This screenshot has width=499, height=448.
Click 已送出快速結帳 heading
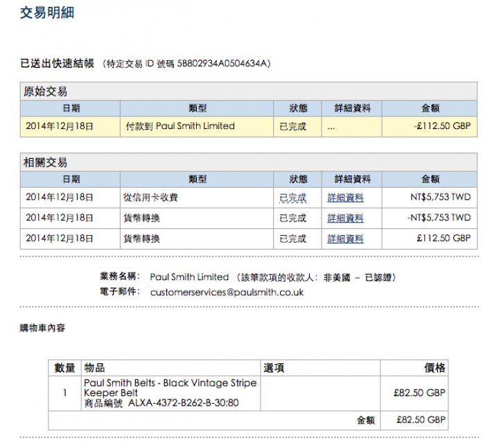pos(58,63)
